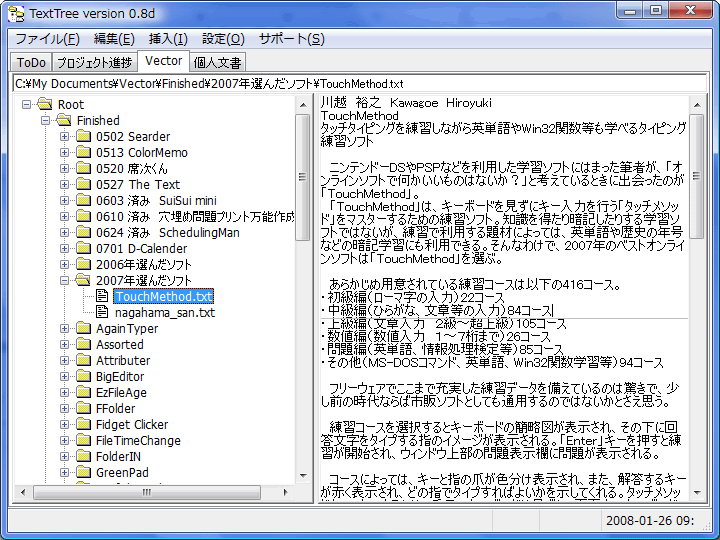Click the text pane scrollbar up arrow
Screen dimensions: 720x540
697,105
